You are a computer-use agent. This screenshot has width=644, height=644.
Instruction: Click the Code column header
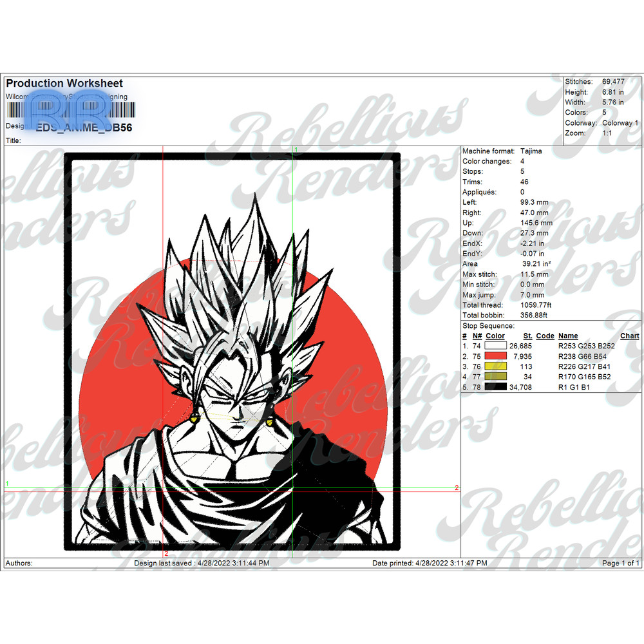pyautogui.click(x=545, y=336)
